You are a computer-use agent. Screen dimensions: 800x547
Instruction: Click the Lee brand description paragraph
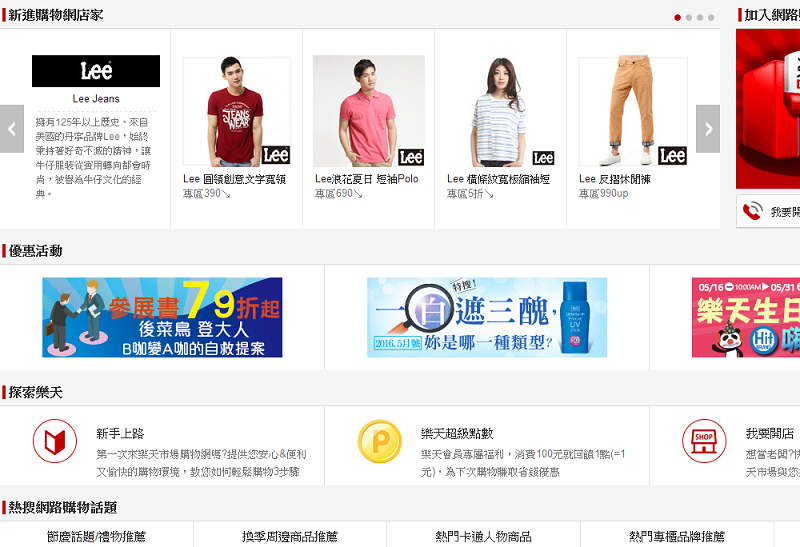93,158
